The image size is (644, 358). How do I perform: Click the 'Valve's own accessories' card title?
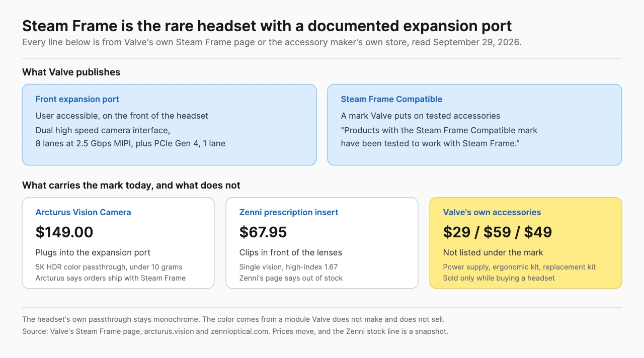click(x=492, y=212)
